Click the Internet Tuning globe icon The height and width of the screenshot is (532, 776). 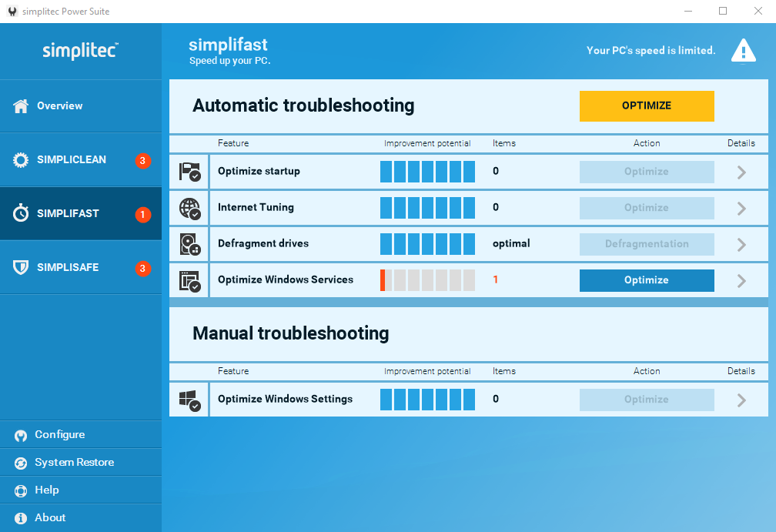coord(189,208)
